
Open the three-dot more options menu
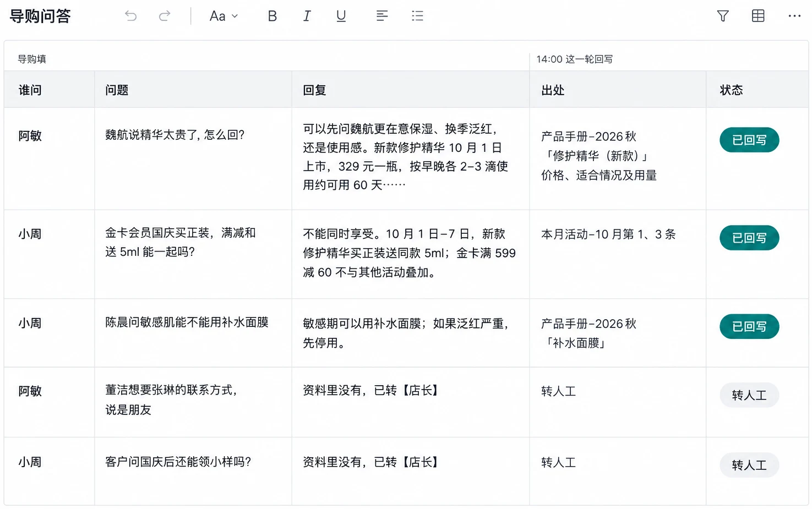[x=794, y=16]
